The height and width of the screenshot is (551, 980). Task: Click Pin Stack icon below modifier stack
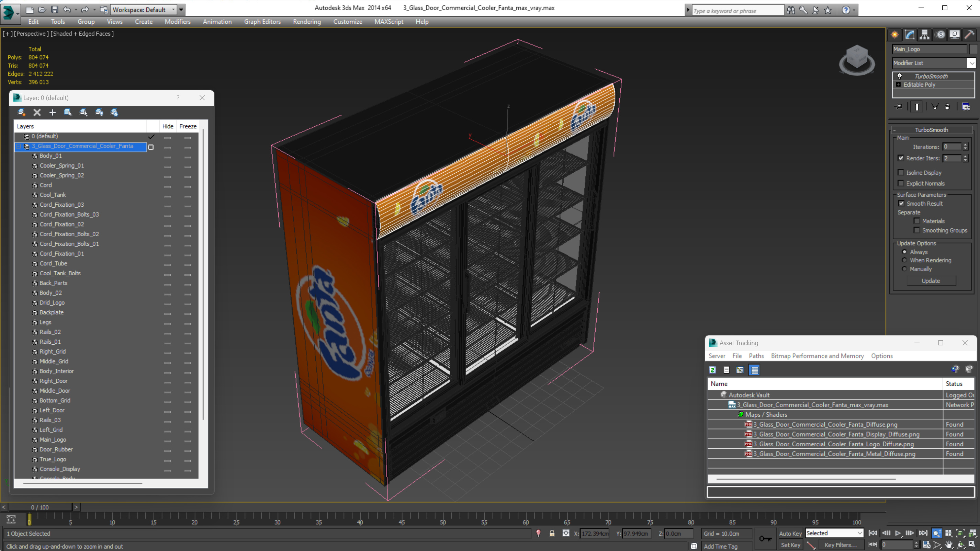[x=899, y=106]
